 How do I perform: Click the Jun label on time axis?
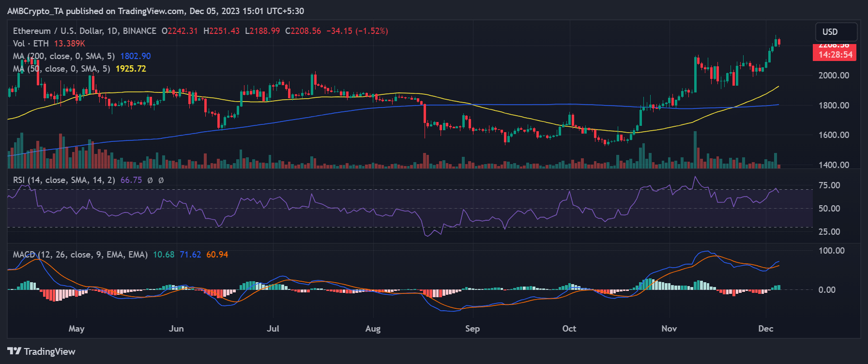tap(176, 329)
